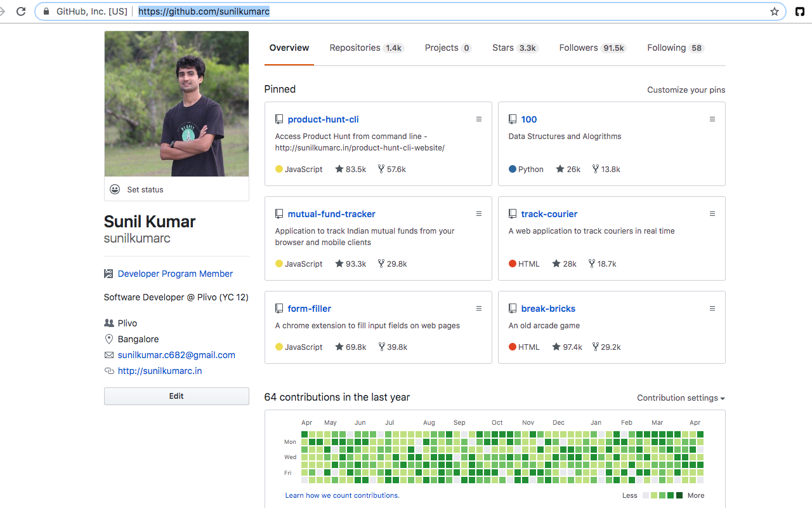The height and width of the screenshot is (508, 812).
Task: Click the mail icon next to the email address
Action: (109, 355)
